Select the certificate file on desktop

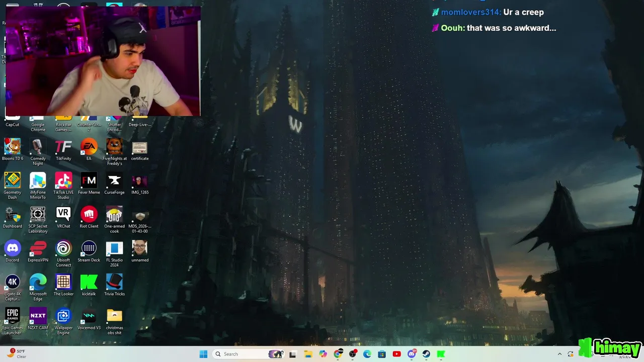(x=140, y=150)
